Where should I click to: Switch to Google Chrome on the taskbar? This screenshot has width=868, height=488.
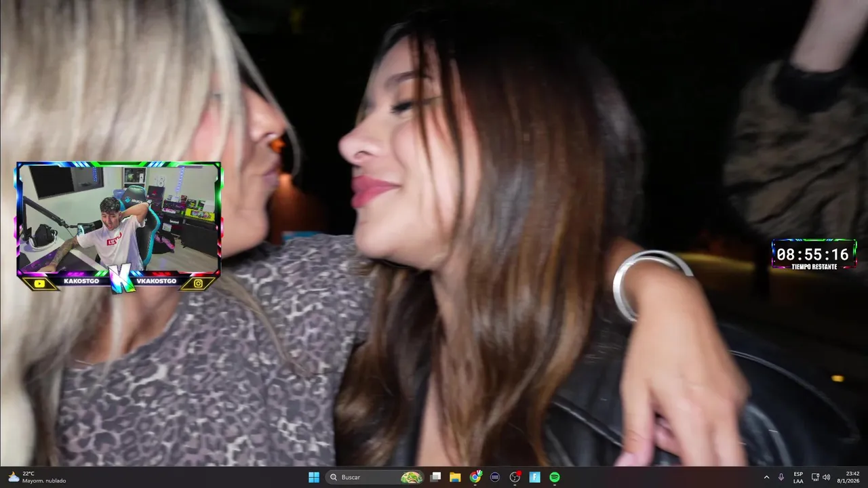click(475, 477)
